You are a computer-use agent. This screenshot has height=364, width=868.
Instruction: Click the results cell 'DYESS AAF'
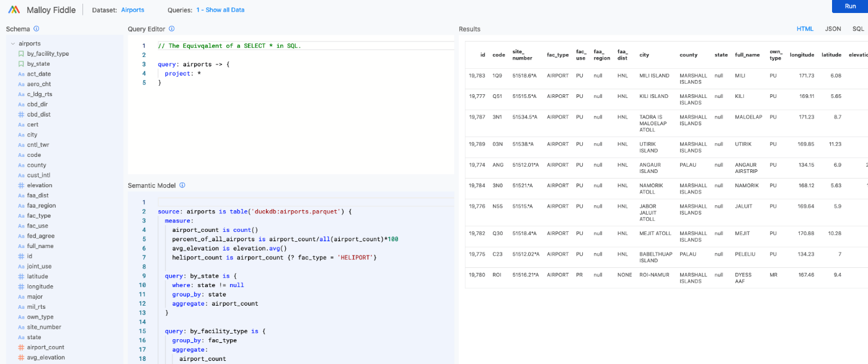[743, 278]
